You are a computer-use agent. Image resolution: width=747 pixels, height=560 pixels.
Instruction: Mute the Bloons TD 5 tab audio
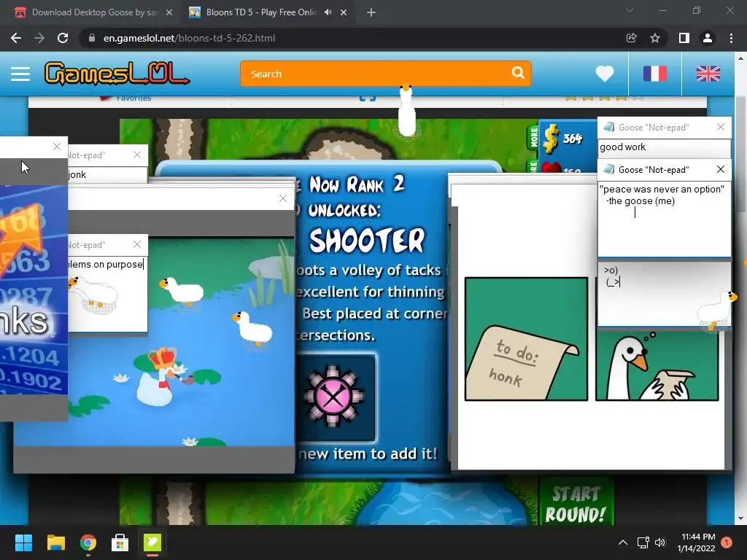tap(328, 12)
